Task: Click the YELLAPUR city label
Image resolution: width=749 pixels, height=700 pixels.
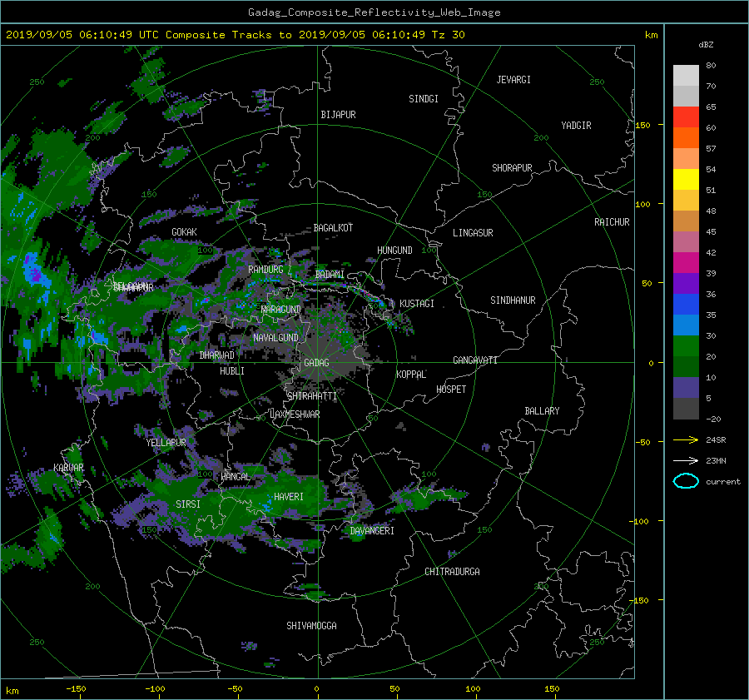Action: click(166, 443)
